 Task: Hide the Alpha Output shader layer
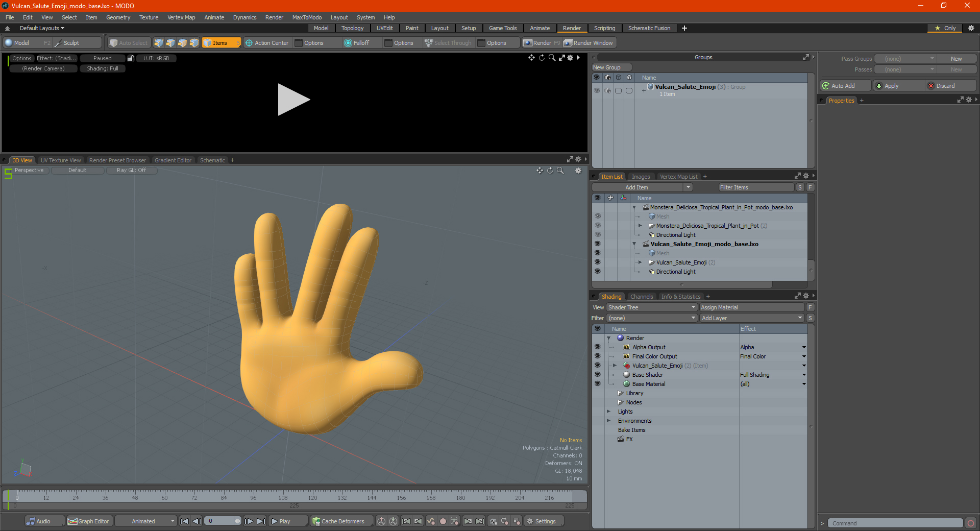tap(597, 347)
